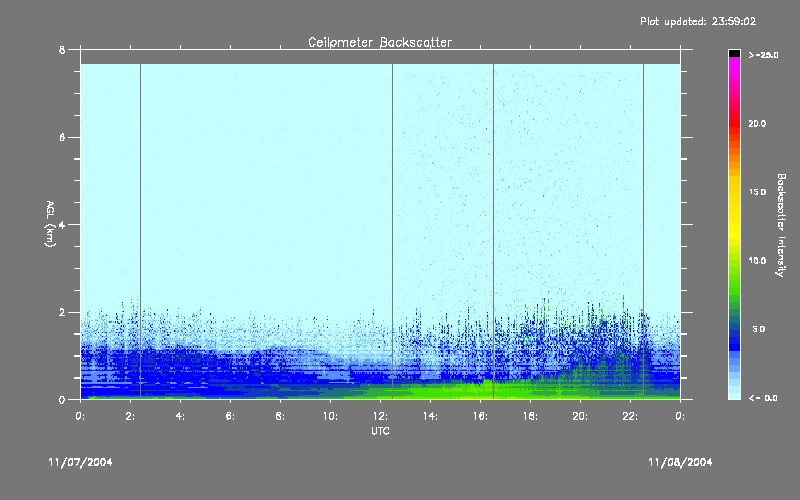The height and width of the screenshot is (500, 800).
Task: Click the 0 km label on altitude axis
Action: 62,399
